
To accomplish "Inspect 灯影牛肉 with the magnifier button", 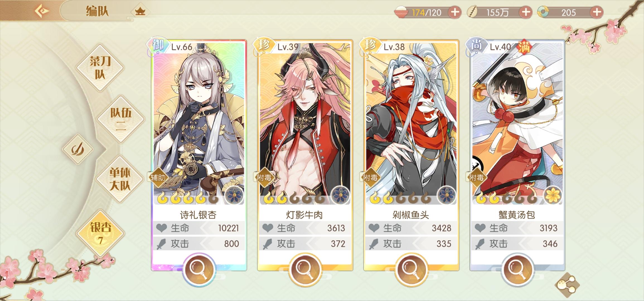I will [x=305, y=270].
